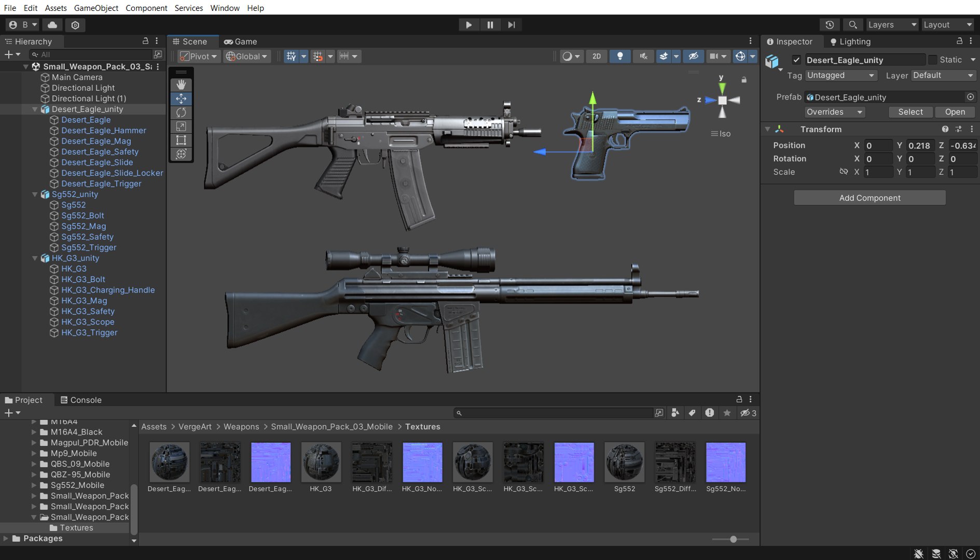Click the green Y axis on orientation gizmo
The width and height of the screenshot is (980, 560).
(x=722, y=88)
